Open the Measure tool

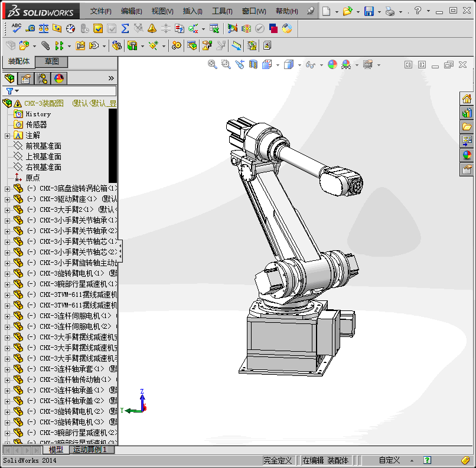30,28
